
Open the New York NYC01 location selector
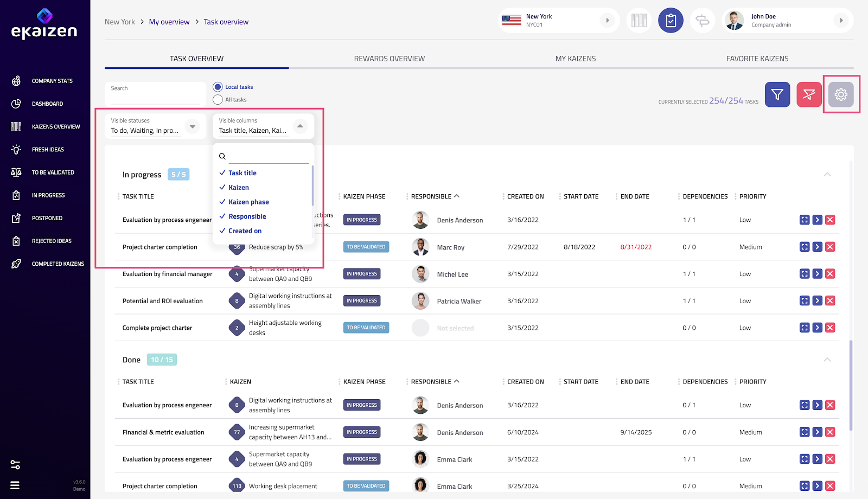pos(558,21)
